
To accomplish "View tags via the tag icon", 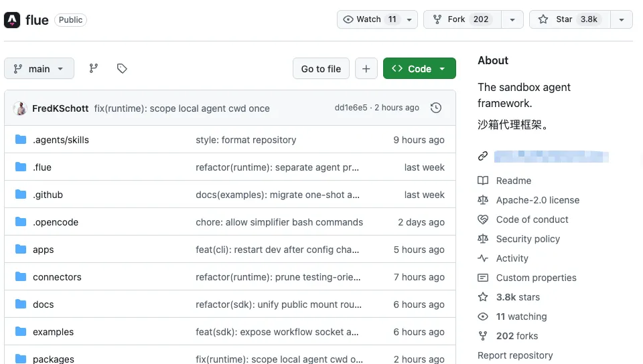I will (122, 68).
